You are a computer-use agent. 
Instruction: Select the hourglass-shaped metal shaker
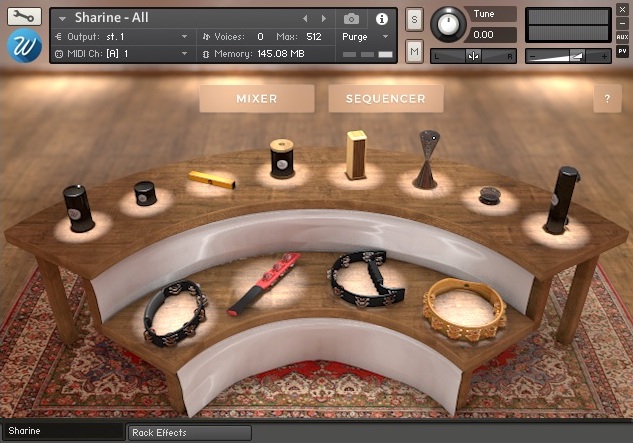[x=427, y=160]
